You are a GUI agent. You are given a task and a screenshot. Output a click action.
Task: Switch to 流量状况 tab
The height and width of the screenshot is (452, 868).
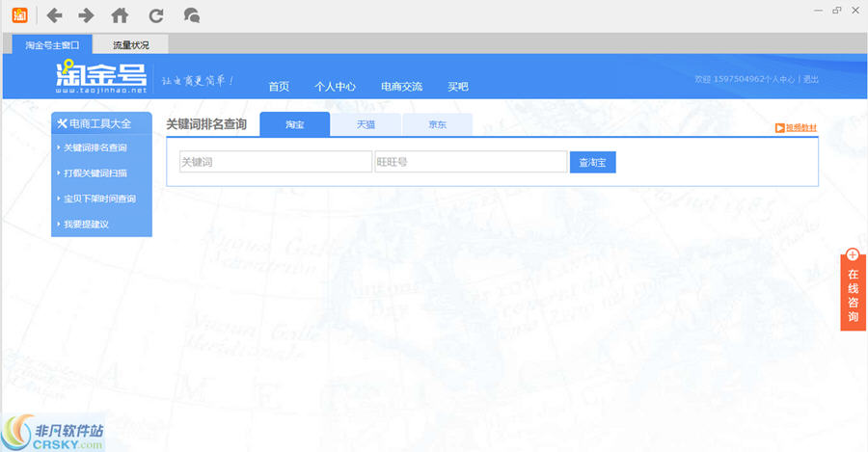tap(130, 44)
